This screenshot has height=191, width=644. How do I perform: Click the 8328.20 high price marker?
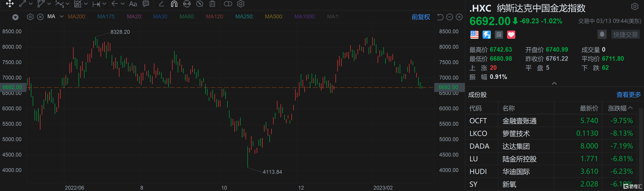120,32
